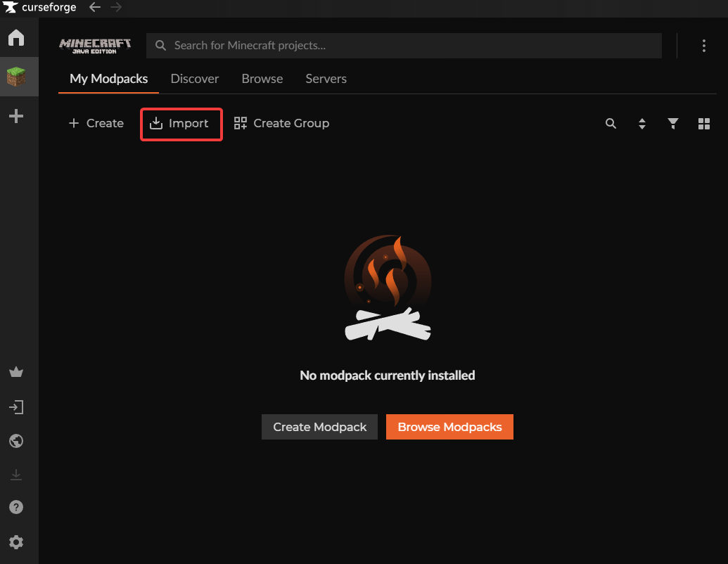Select the Minecraft grass block game icon
Viewport: 728px width, 564px height.
coord(16,77)
